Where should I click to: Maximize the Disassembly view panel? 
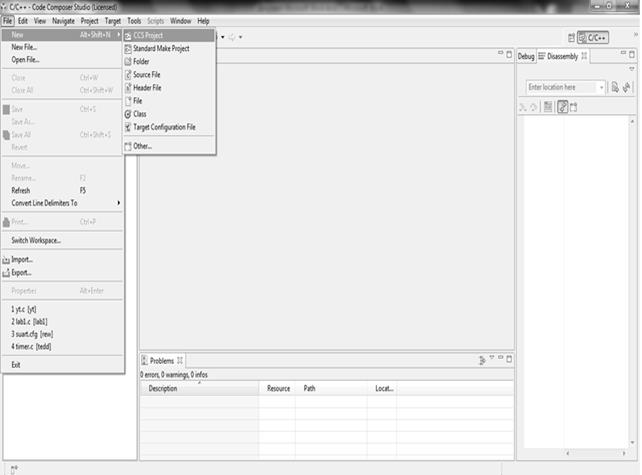pyautogui.click(x=632, y=54)
